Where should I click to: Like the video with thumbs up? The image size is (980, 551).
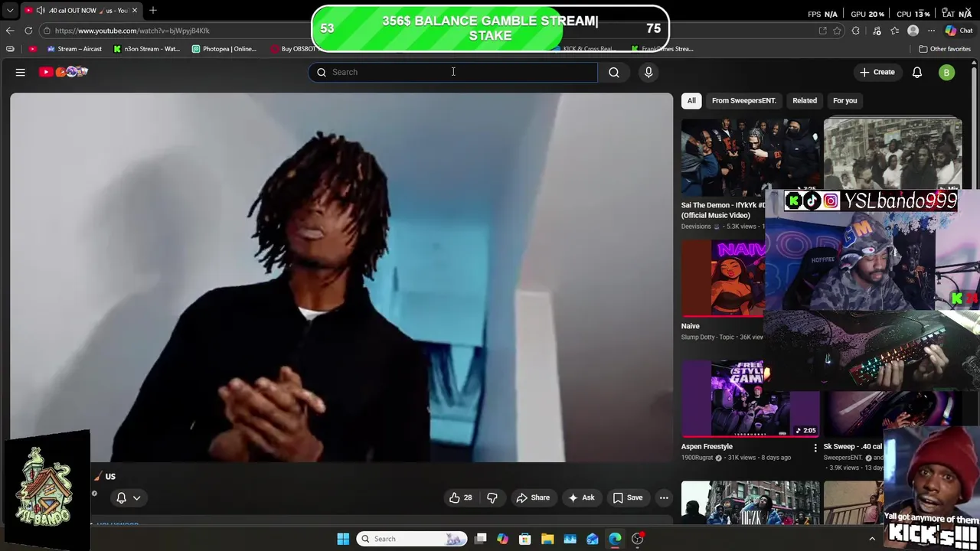click(461, 497)
